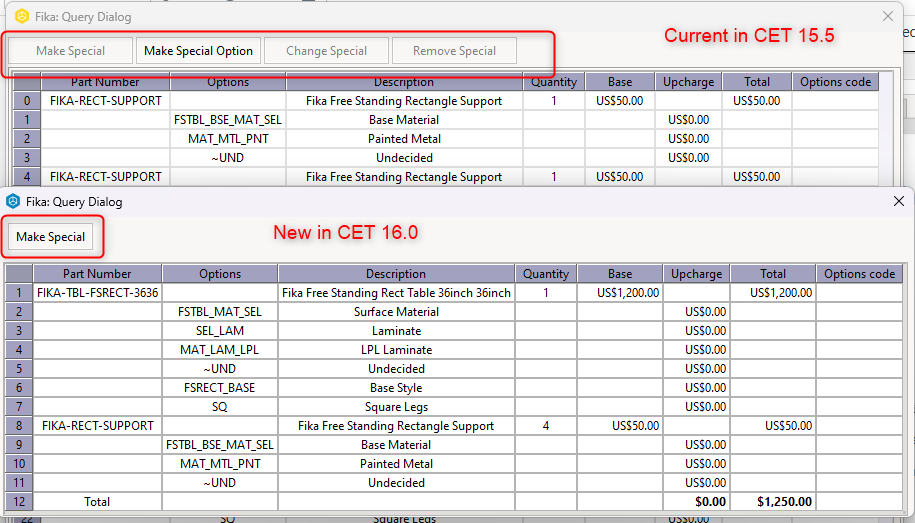
Task: Click FSTBL_BSE_MAT_SEL in upper table row 1
Action: [x=228, y=120]
